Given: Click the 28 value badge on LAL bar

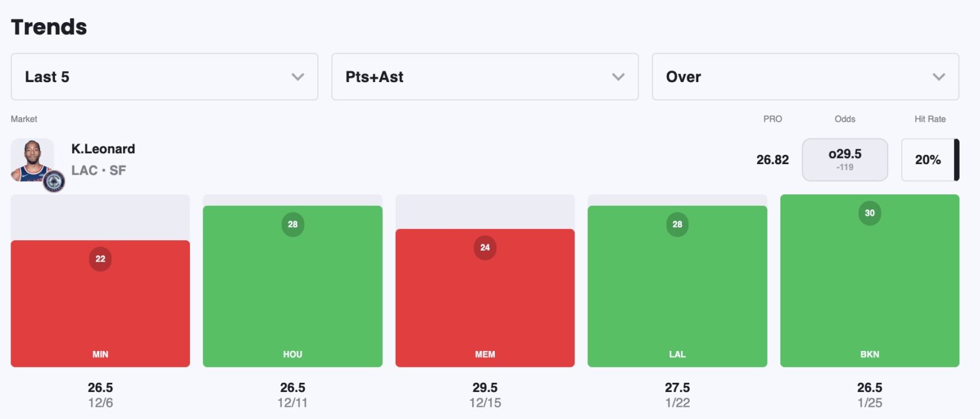Looking at the screenshot, I should [x=677, y=224].
